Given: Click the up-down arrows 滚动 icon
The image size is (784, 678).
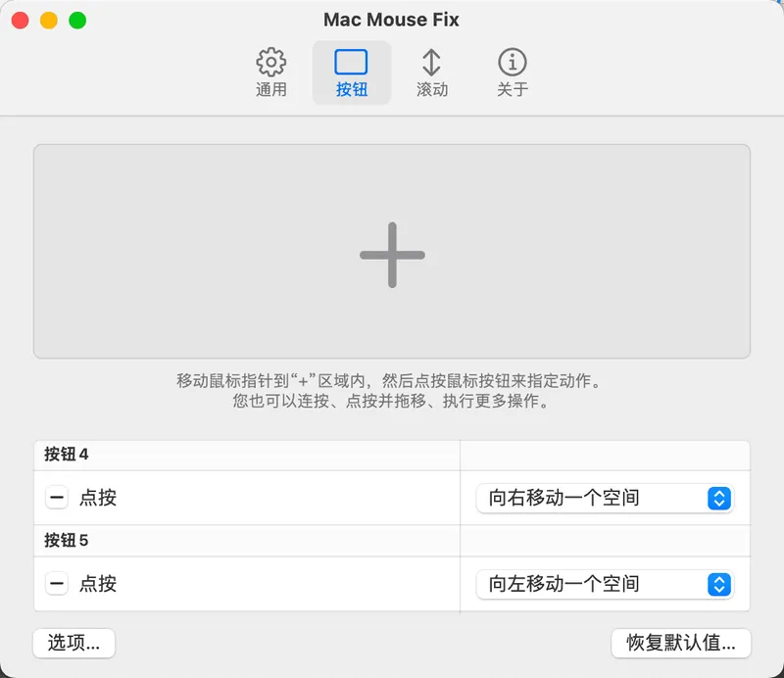Looking at the screenshot, I should pos(431,63).
